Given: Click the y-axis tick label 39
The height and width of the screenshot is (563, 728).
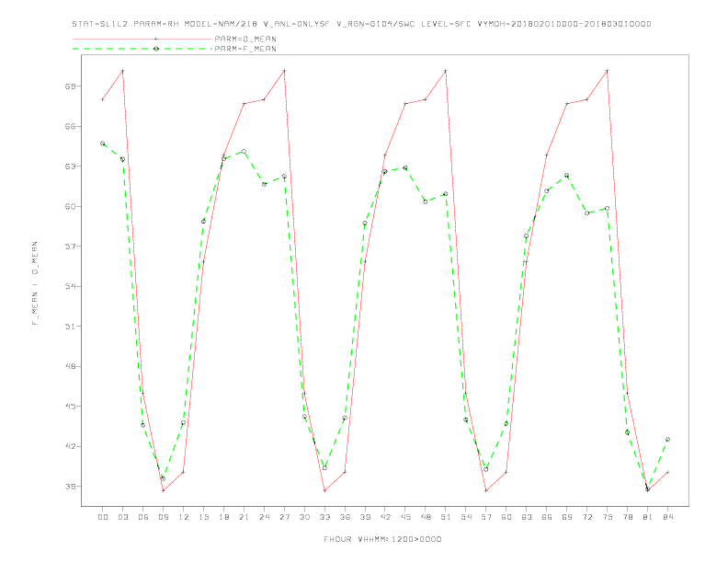Looking at the screenshot, I should pyautogui.click(x=70, y=487).
